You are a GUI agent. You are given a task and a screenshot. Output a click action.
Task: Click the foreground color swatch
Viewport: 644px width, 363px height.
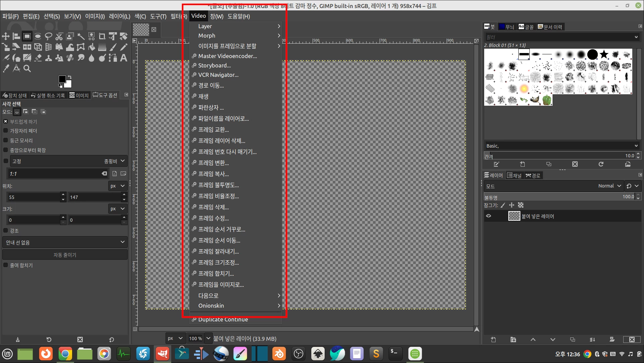[62, 79]
